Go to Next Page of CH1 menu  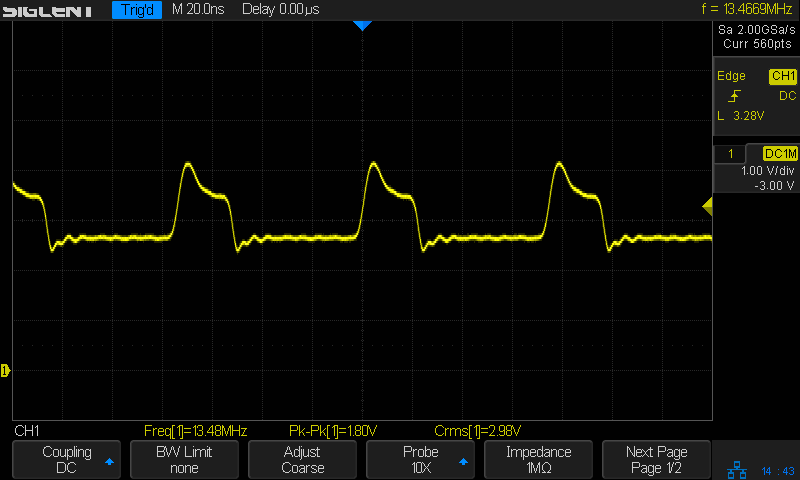[x=656, y=459]
